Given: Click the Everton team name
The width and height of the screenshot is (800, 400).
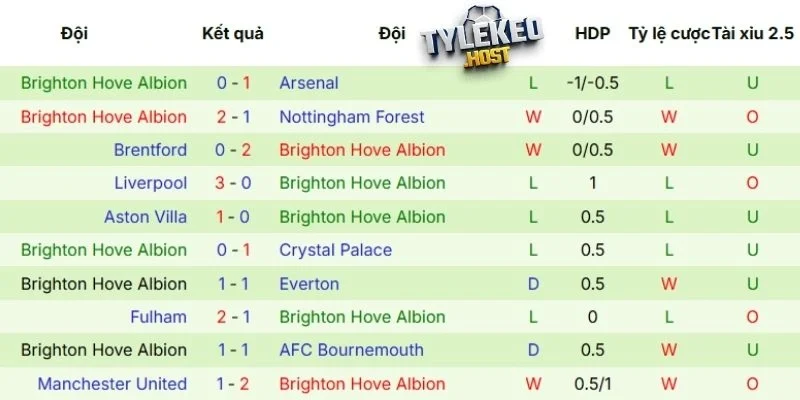Looking at the screenshot, I should tap(309, 284).
